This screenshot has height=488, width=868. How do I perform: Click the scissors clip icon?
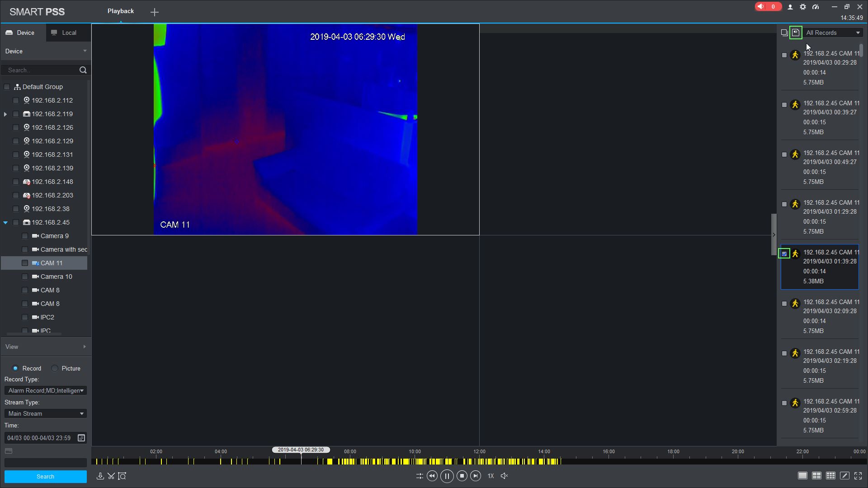point(111,476)
